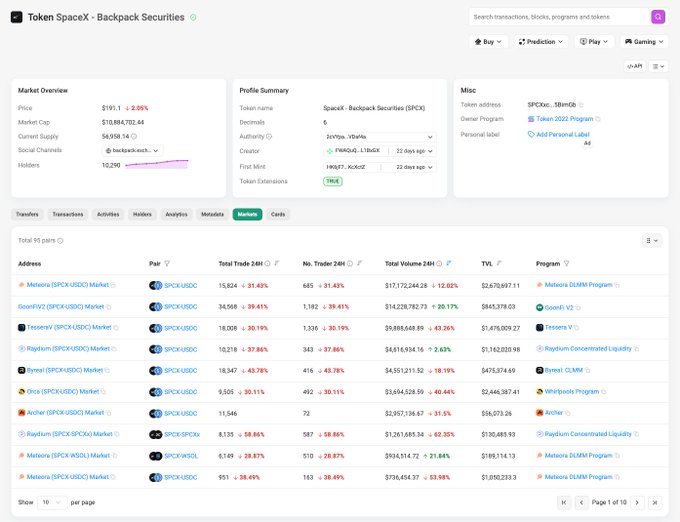This screenshot has width=680, height=522.
Task: Switch to the Holders tab
Action: [x=142, y=214]
